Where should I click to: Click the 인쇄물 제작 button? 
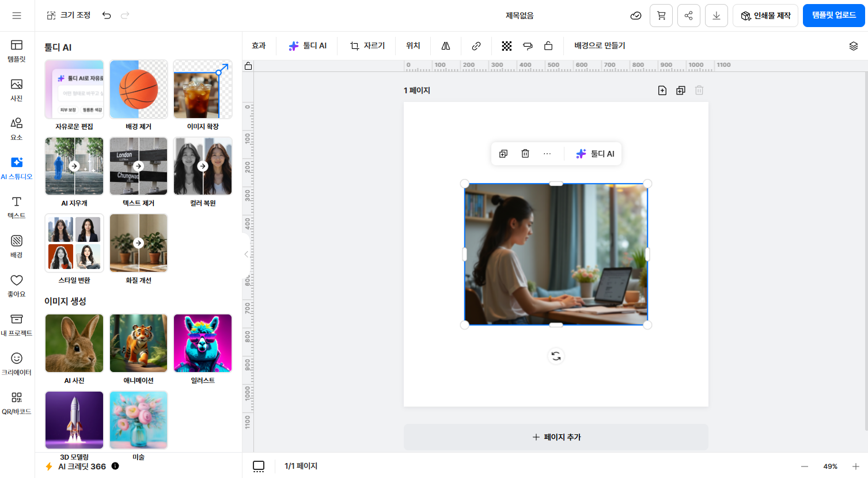(x=765, y=16)
